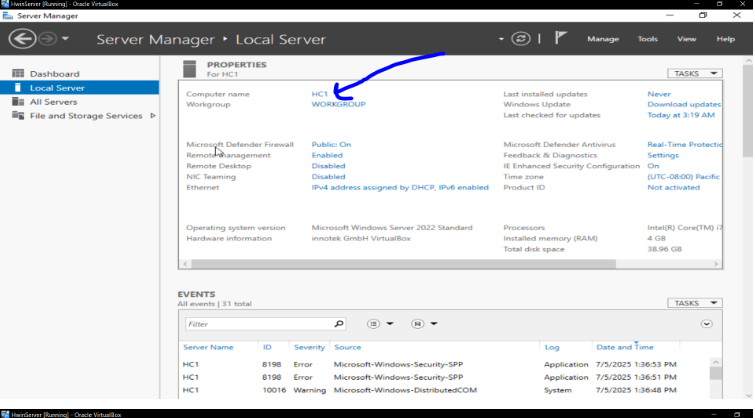This screenshot has height=418, width=755.
Task: Click the HC1 computer name link
Action: click(x=319, y=94)
